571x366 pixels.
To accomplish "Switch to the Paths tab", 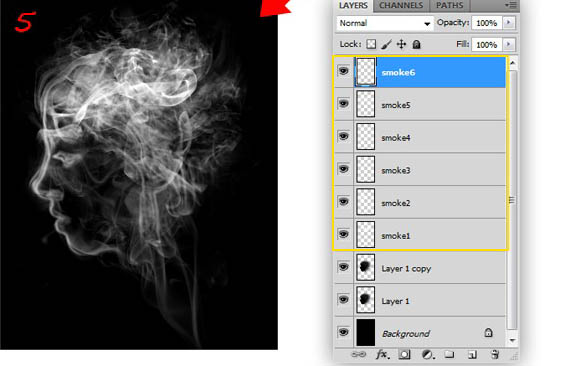I will pyautogui.click(x=449, y=5).
